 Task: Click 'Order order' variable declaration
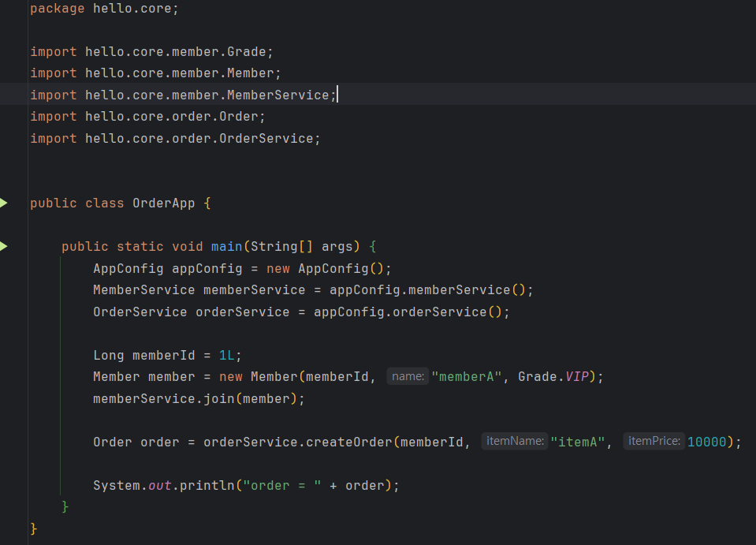(x=136, y=442)
